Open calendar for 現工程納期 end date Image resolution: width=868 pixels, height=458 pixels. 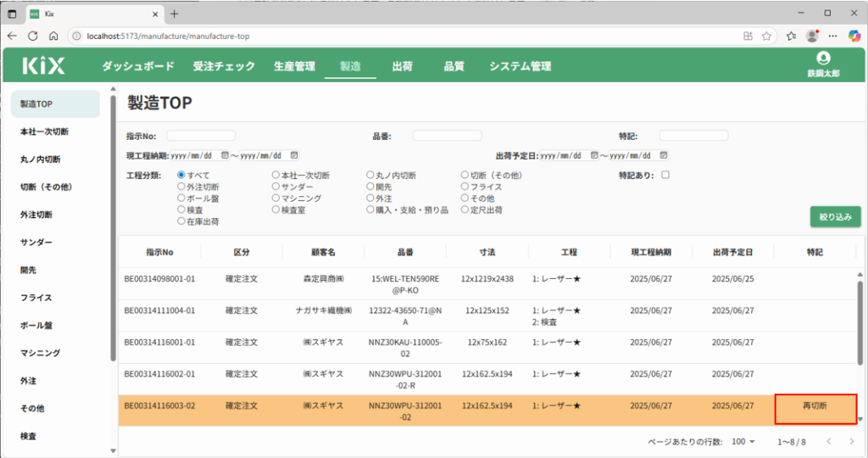[x=294, y=155]
